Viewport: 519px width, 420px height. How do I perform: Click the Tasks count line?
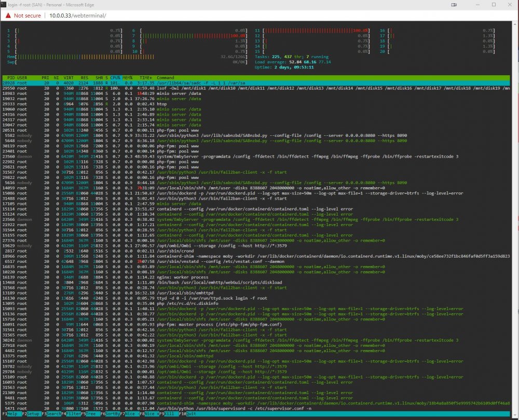(x=292, y=57)
